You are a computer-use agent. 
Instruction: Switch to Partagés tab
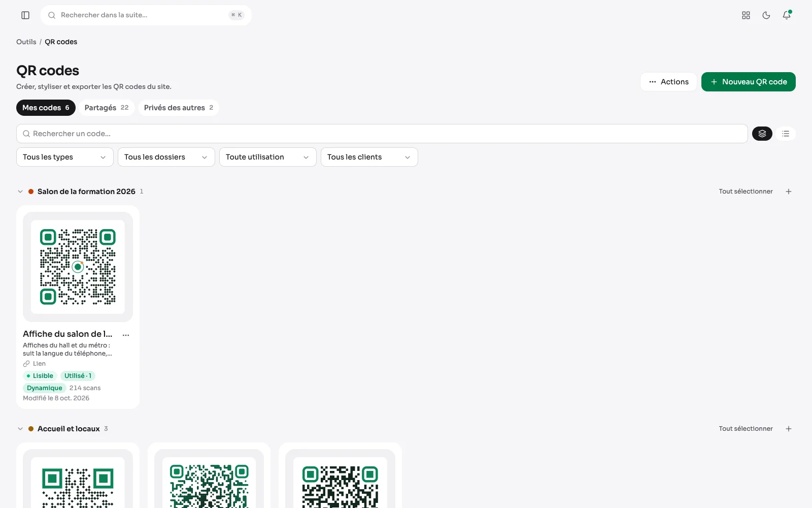107,108
